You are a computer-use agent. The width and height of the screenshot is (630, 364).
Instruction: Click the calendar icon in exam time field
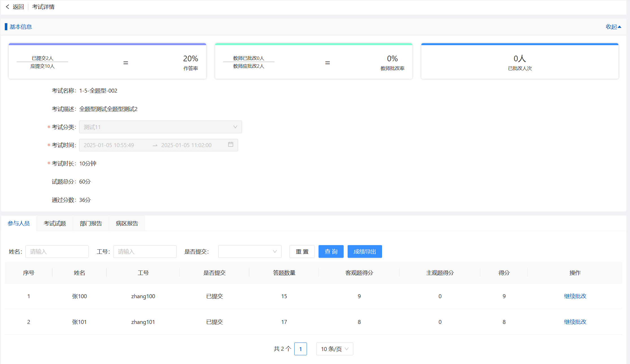pos(230,145)
